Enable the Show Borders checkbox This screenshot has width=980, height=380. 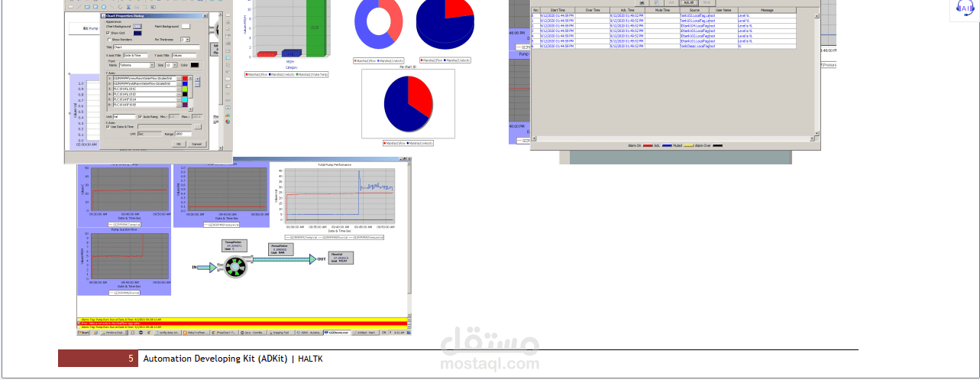(x=109, y=40)
